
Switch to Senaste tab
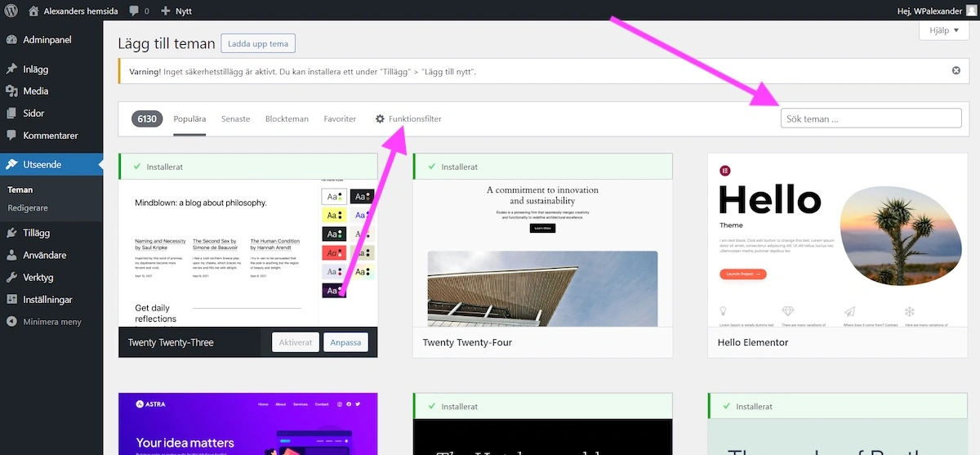236,119
